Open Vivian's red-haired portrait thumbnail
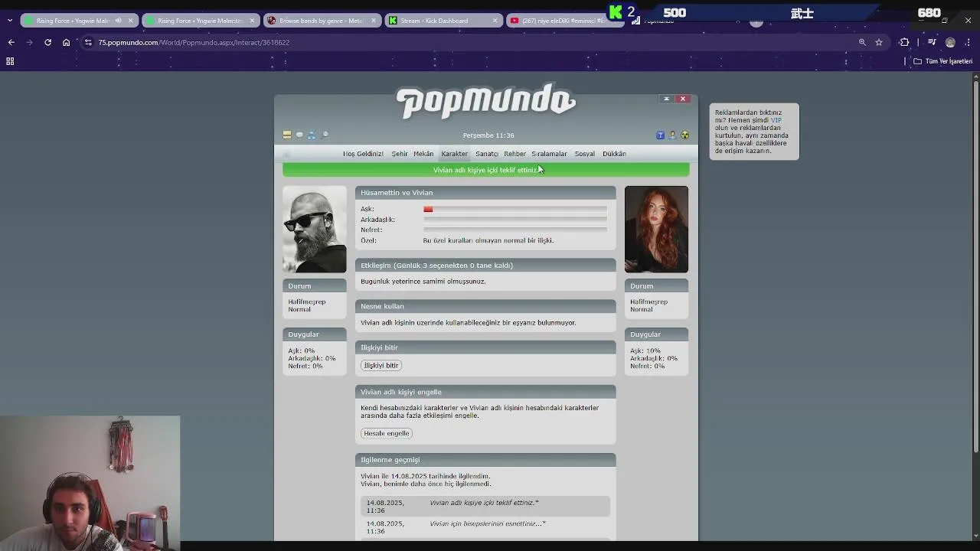980x551 pixels. point(656,229)
